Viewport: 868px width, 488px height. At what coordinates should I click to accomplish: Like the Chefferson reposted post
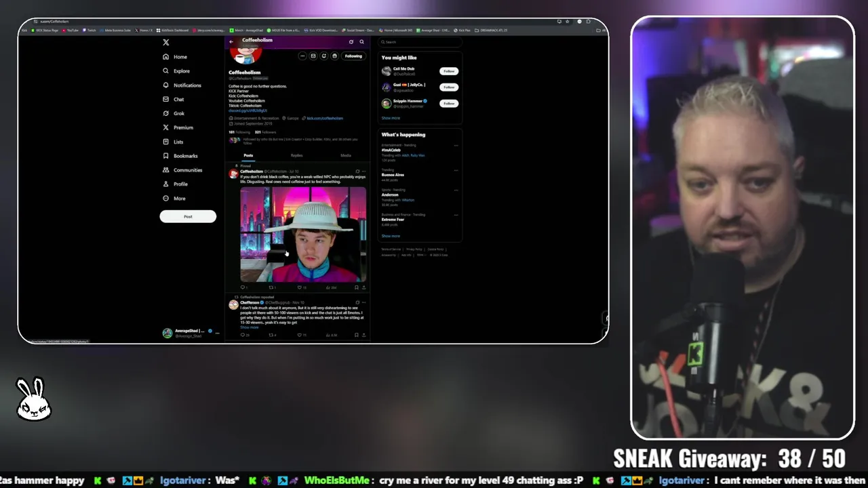[x=301, y=335]
